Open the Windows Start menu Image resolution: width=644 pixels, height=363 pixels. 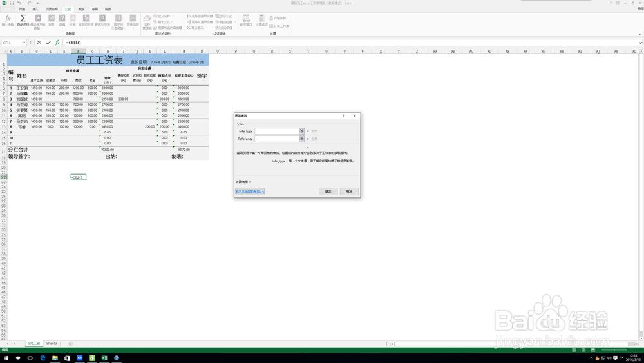tap(6, 358)
